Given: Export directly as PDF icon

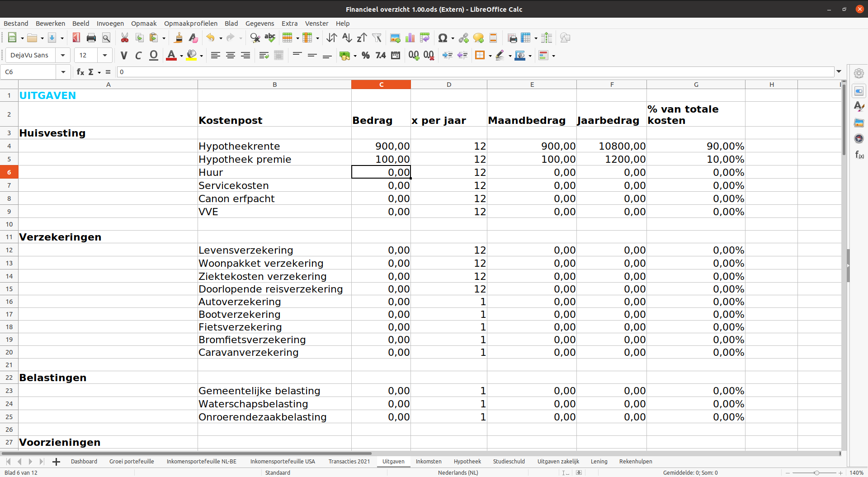Looking at the screenshot, I should tap(76, 38).
